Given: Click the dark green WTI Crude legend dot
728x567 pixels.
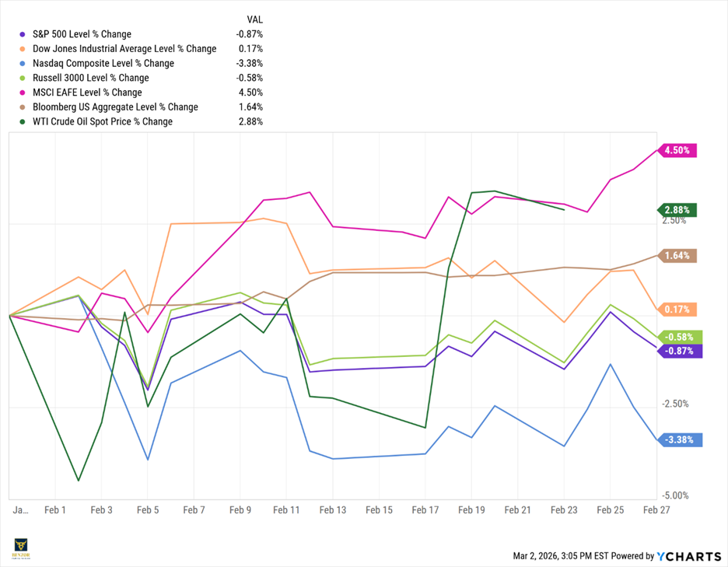Looking at the screenshot, I should click(23, 121).
